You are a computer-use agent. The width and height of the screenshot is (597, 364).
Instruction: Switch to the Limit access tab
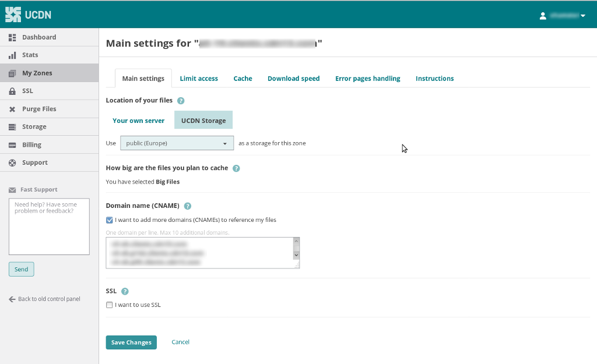(x=199, y=79)
